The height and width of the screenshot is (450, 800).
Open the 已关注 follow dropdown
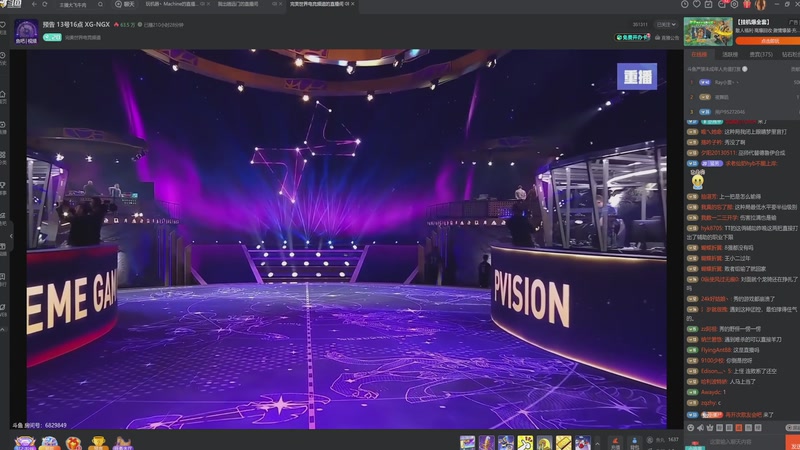[666, 24]
